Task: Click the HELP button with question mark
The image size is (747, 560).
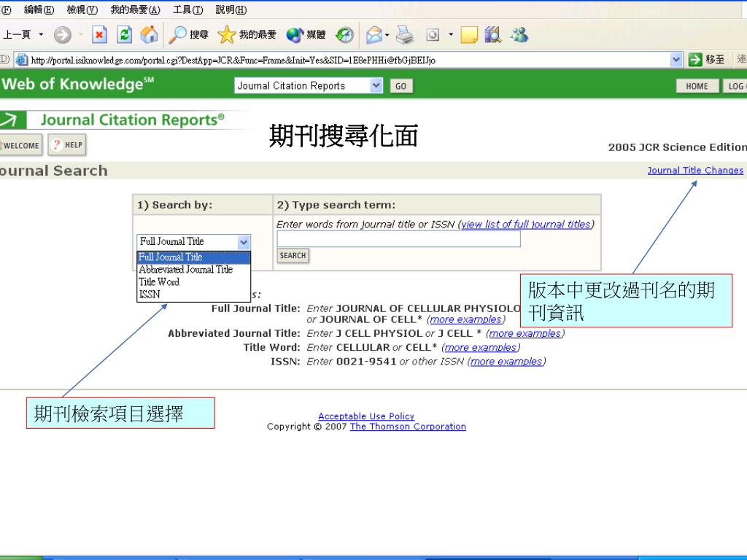Action: (x=67, y=145)
